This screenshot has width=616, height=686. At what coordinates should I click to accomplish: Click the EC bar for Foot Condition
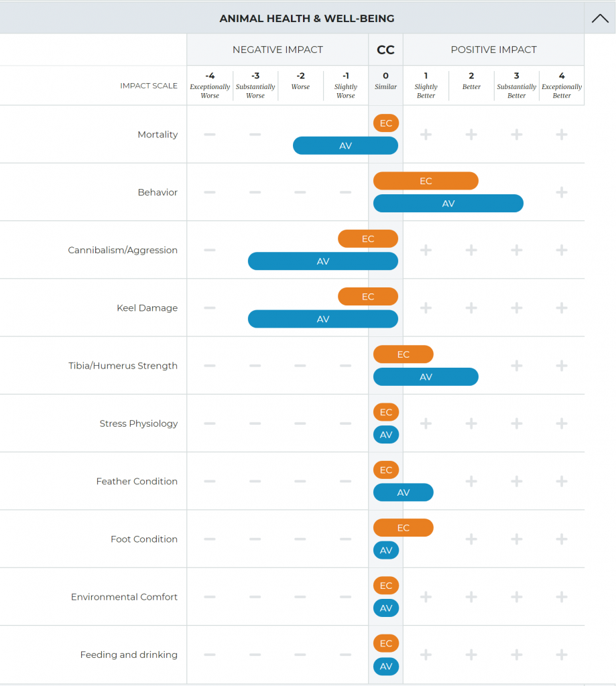tap(403, 528)
